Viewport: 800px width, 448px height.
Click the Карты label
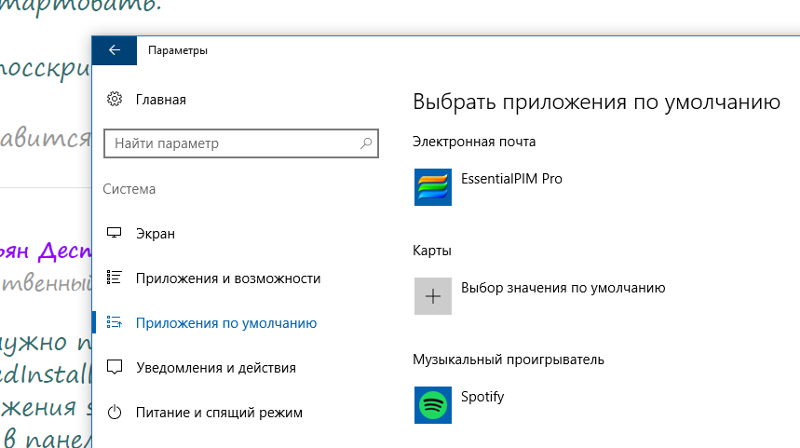click(x=432, y=251)
